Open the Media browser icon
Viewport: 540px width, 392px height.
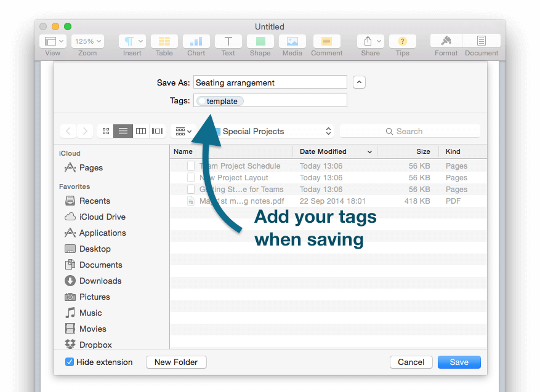coord(292,41)
